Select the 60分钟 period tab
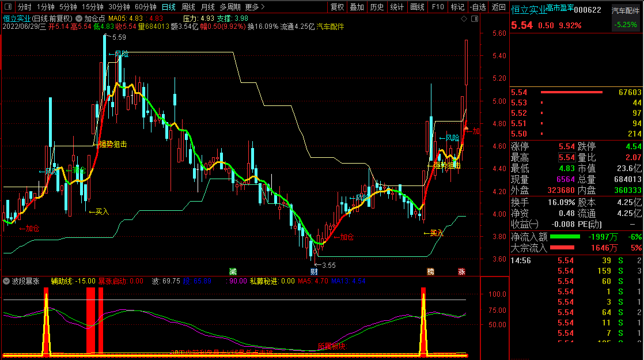This screenshot has width=644, height=360. 145,7
